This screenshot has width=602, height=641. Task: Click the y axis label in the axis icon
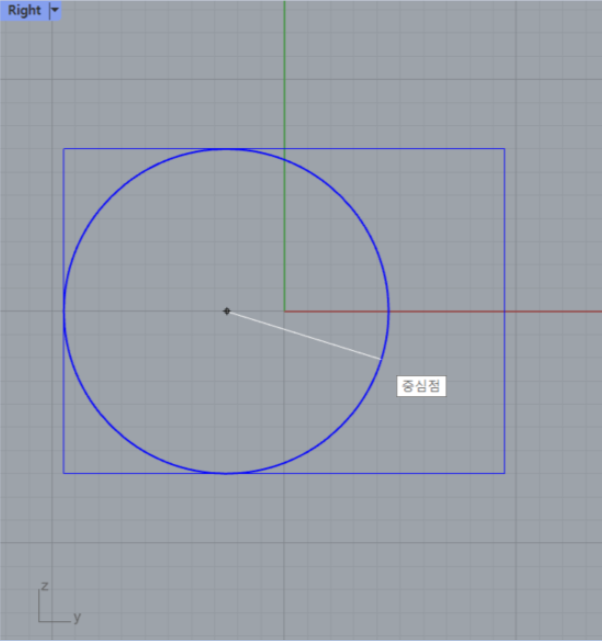(x=77, y=616)
